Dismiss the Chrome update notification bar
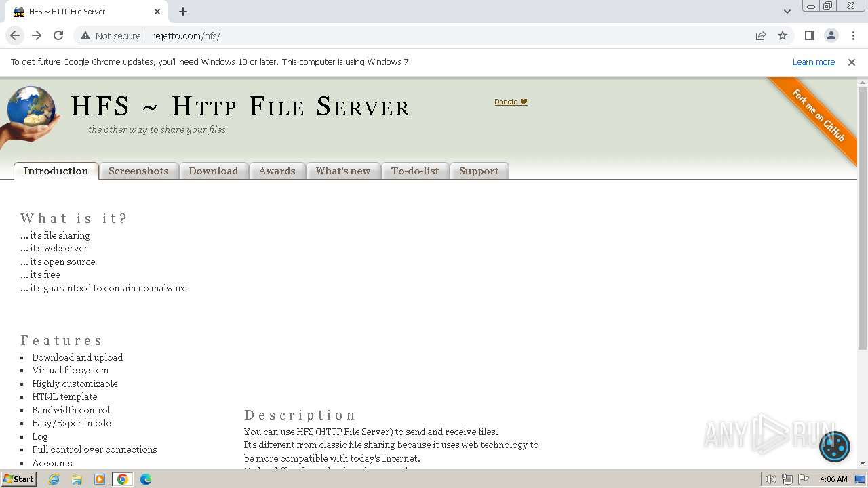Screen dimensions: 868x488 coord(852,62)
